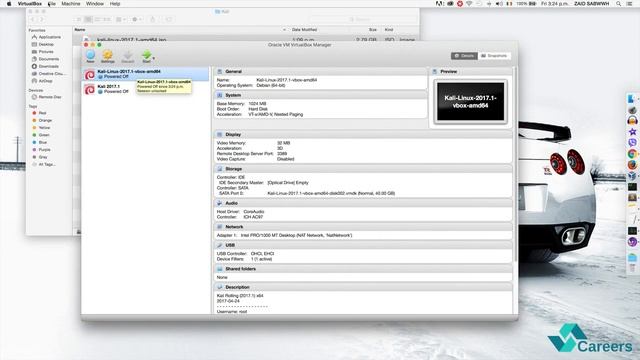
Task: Click the New virtual machine toolbar icon
Action: point(91,56)
